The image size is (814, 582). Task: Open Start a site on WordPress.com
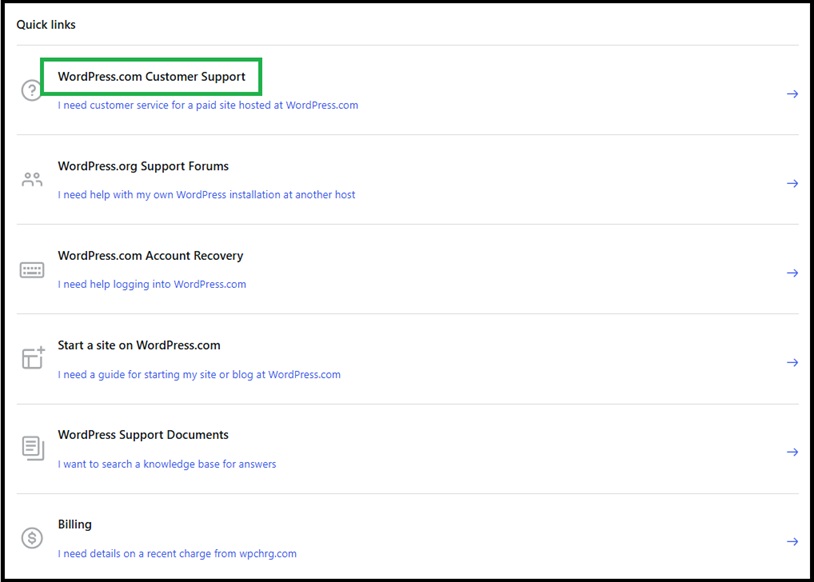coord(139,345)
